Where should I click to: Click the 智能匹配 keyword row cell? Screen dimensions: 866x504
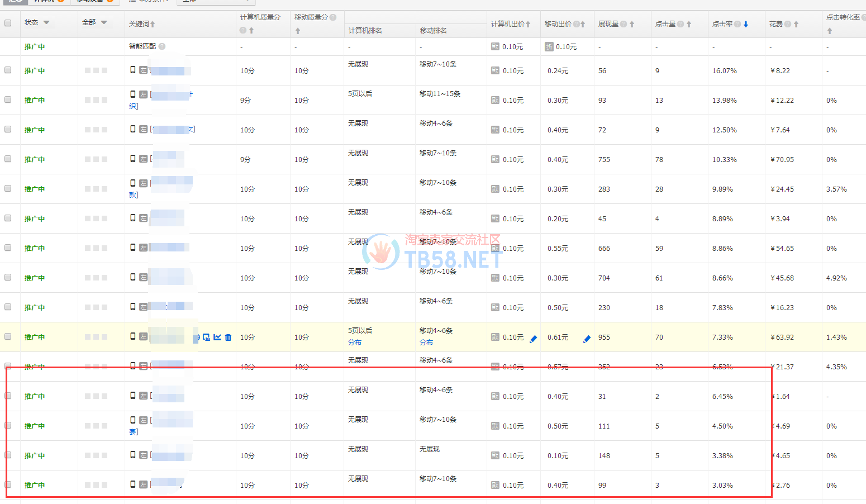[142, 46]
